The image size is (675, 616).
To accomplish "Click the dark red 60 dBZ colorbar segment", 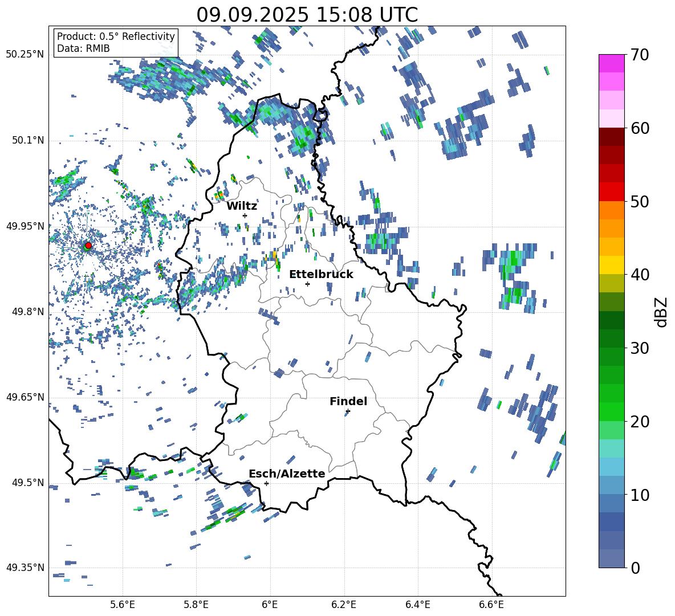I will tap(611, 137).
